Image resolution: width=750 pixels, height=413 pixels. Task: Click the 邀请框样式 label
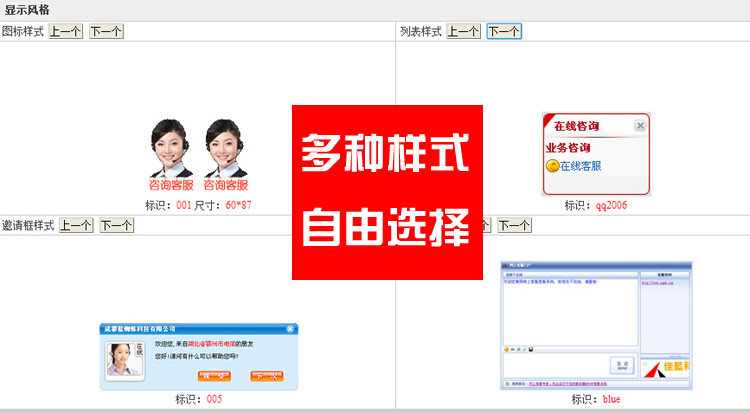click(x=28, y=225)
